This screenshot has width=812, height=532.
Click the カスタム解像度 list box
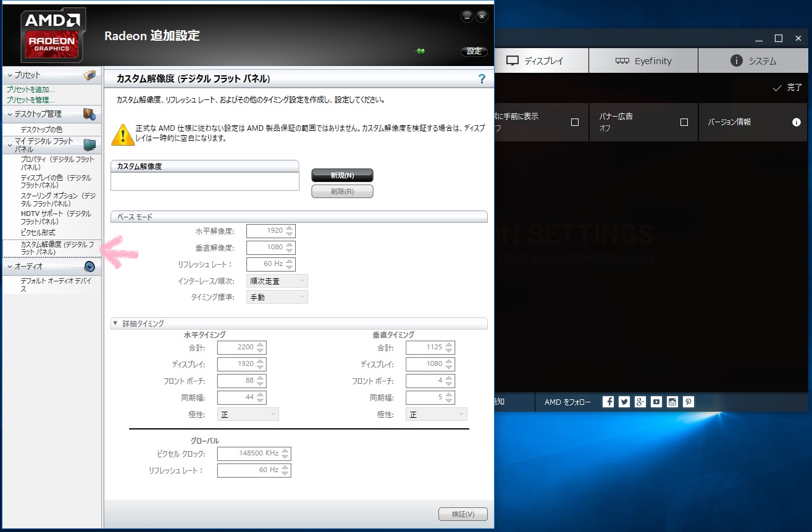point(205,181)
